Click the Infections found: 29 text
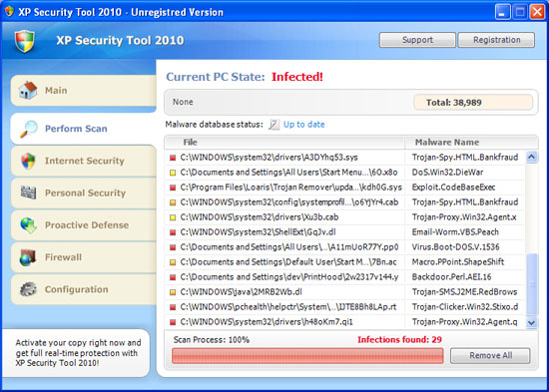This screenshot has width=549, height=392. tap(399, 339)
